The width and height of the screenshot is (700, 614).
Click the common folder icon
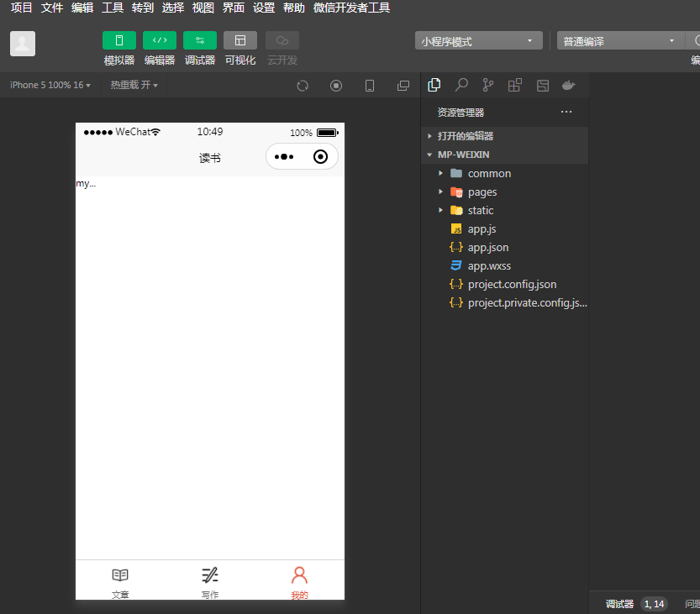point(456,173)
